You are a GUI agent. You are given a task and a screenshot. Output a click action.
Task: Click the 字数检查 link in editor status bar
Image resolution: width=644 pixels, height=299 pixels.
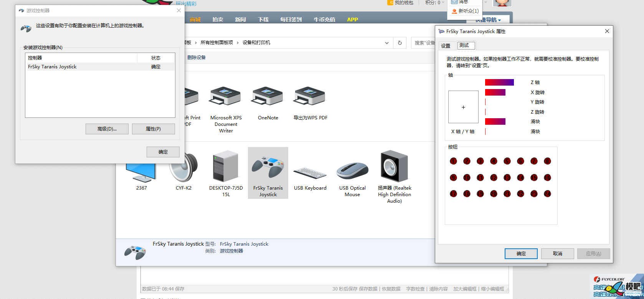point(416,289)
